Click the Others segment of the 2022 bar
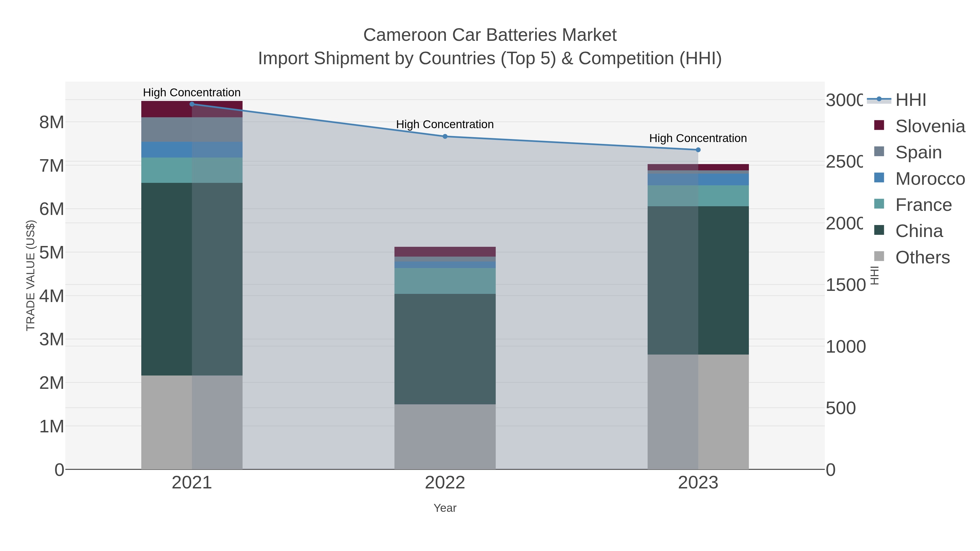 tap(445, 436)
